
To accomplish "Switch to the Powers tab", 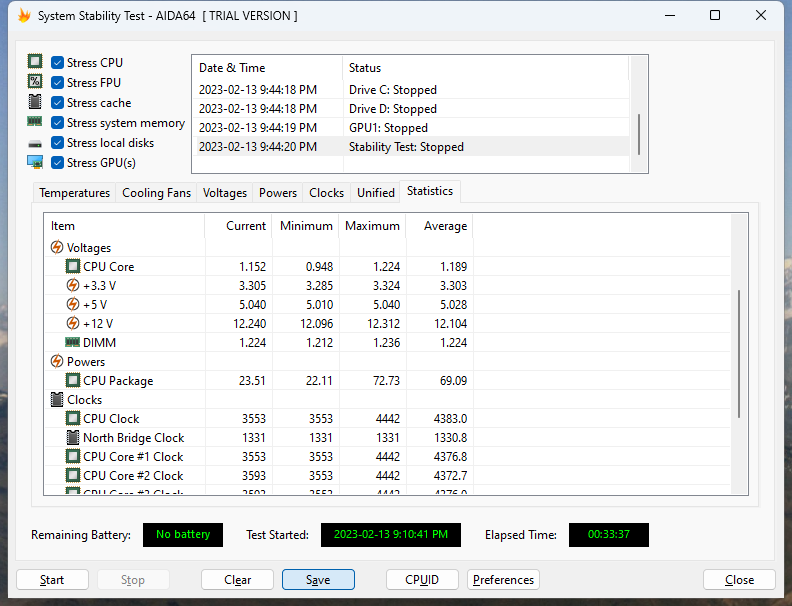I will pos(278,193).
